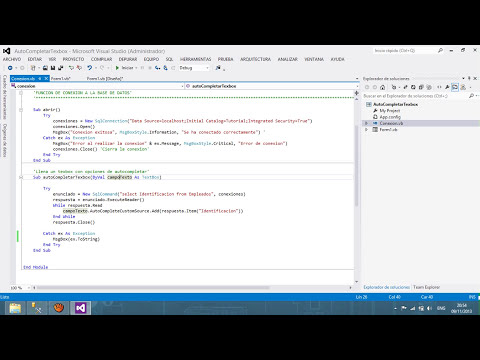Select App.config in solution explorer

point(390,117)
